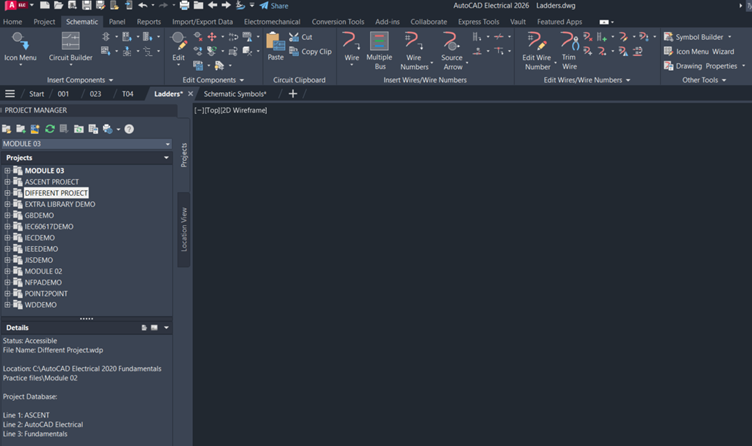This screenshot has width=752, height=446.
Task: Click the Edit component tool
Action: pyautogui.click(x=178, y=47)
